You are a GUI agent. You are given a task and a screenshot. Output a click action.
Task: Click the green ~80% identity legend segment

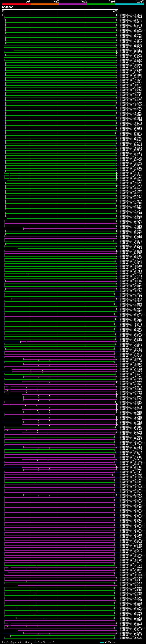tap(101, 4)
